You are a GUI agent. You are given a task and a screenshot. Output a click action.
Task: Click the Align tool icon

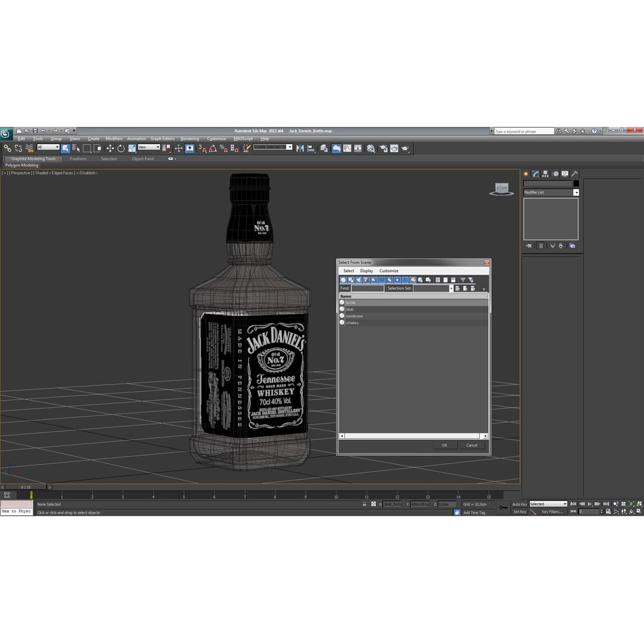[x=311, y=148]
